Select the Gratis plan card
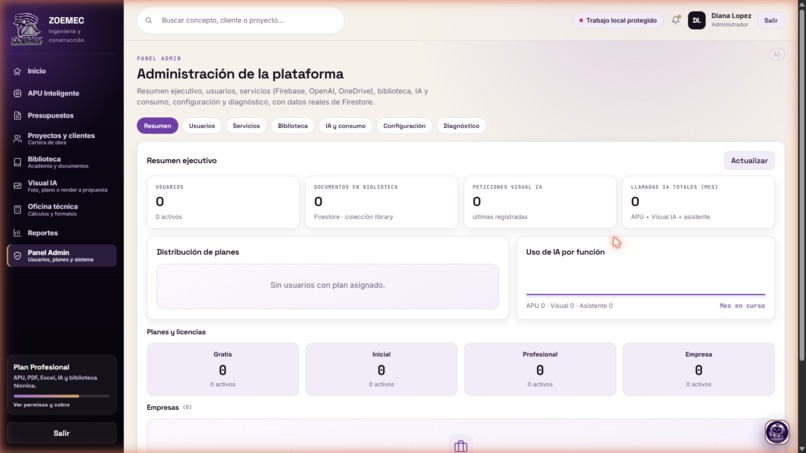This screenshot has width=806, height=453. [x=223, y=369]
